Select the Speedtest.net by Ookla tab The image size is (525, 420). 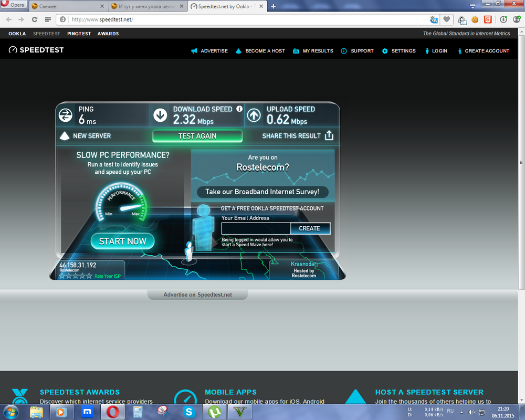click(x=227, y=6)
